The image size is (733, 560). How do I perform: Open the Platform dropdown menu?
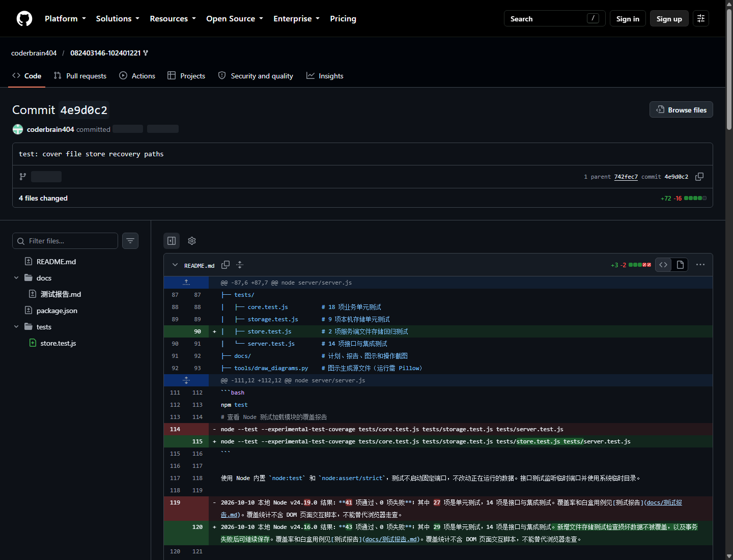click(x=65, y=19)
